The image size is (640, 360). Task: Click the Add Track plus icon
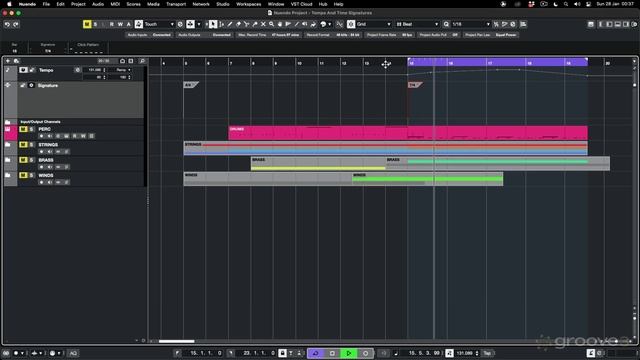[x=8, y=61]
